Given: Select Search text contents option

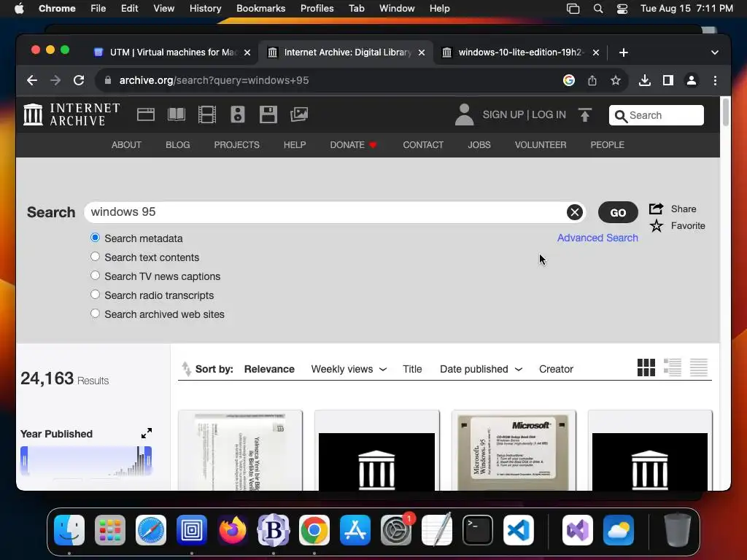Looking at the screenshot, I should click(96, 257).
